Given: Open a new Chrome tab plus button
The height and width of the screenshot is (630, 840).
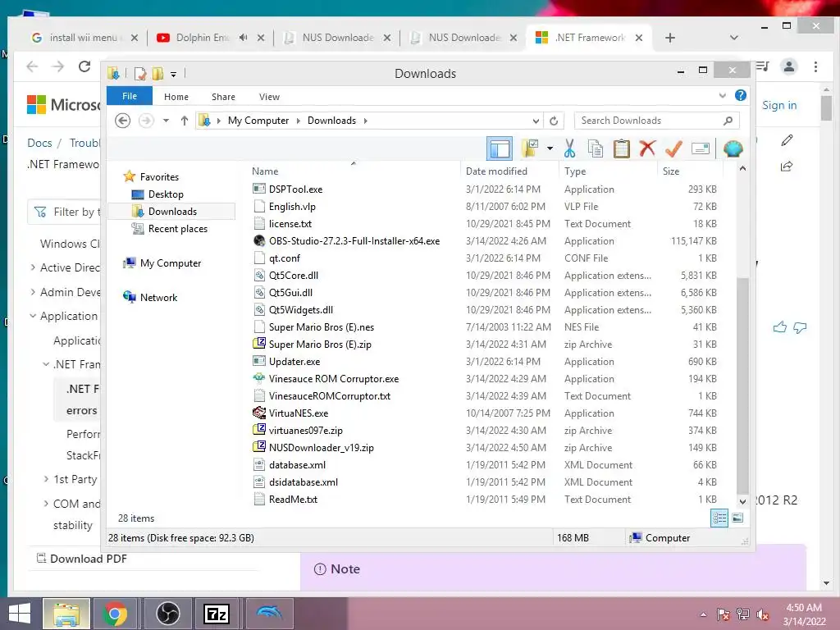Looking at the screenshot, I should [670, 38].
